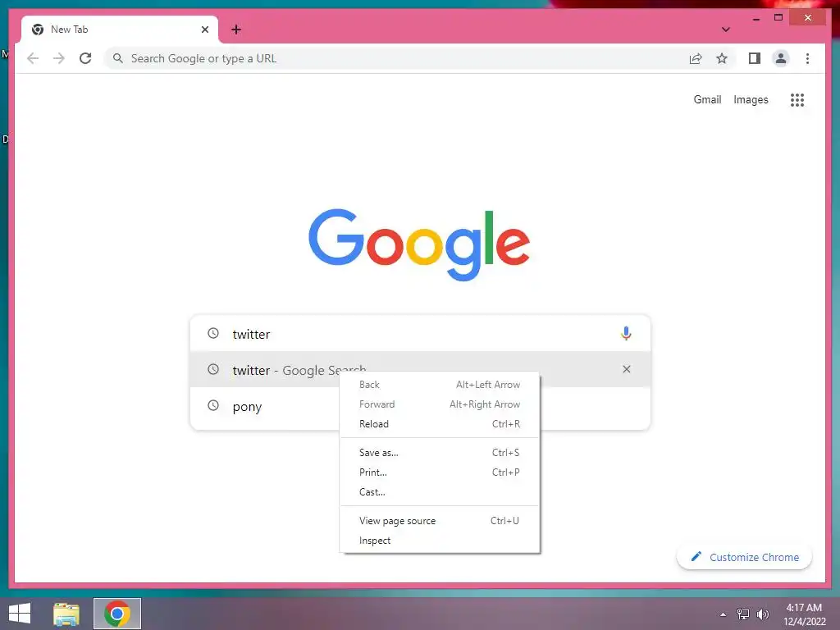The image size is (840, 630).
Task: Start voice search with microphone icon
Action: [x=626, y=333]
